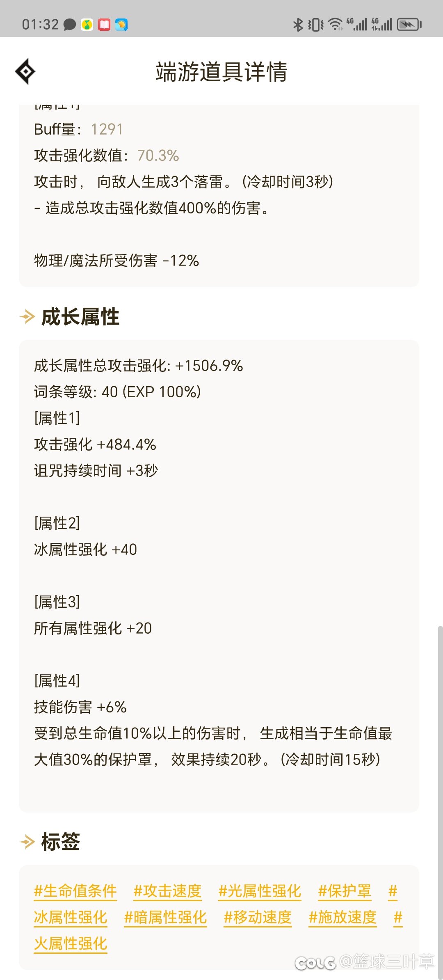Tap the vibrate mode status icon
This screenshot has height=980, width=443.
pyautogui.click(x=316, y=25)
